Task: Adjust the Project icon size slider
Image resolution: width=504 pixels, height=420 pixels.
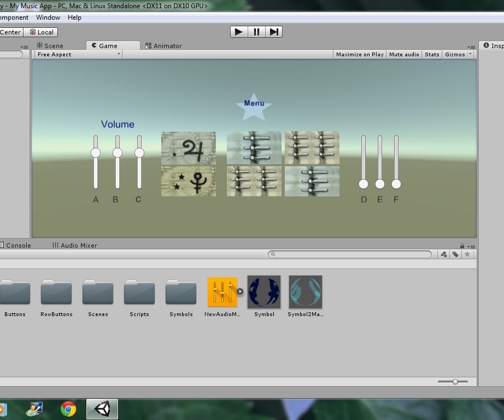Action: coord(453,382)
